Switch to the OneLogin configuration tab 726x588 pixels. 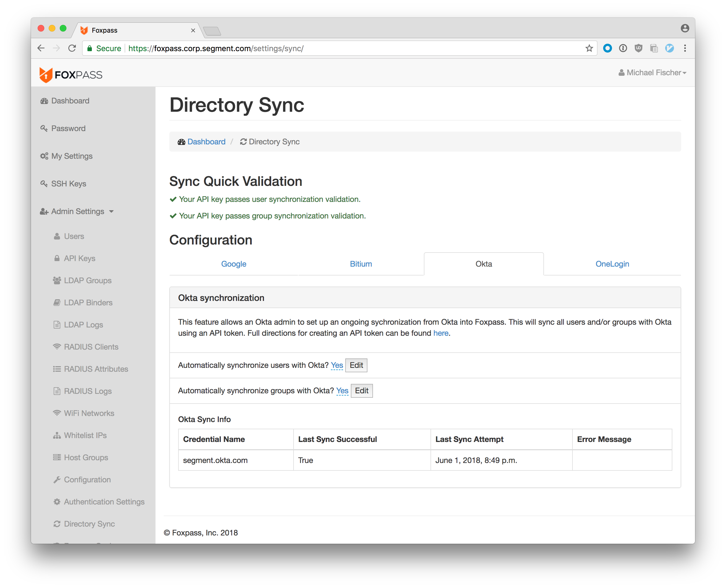point(612,264)
